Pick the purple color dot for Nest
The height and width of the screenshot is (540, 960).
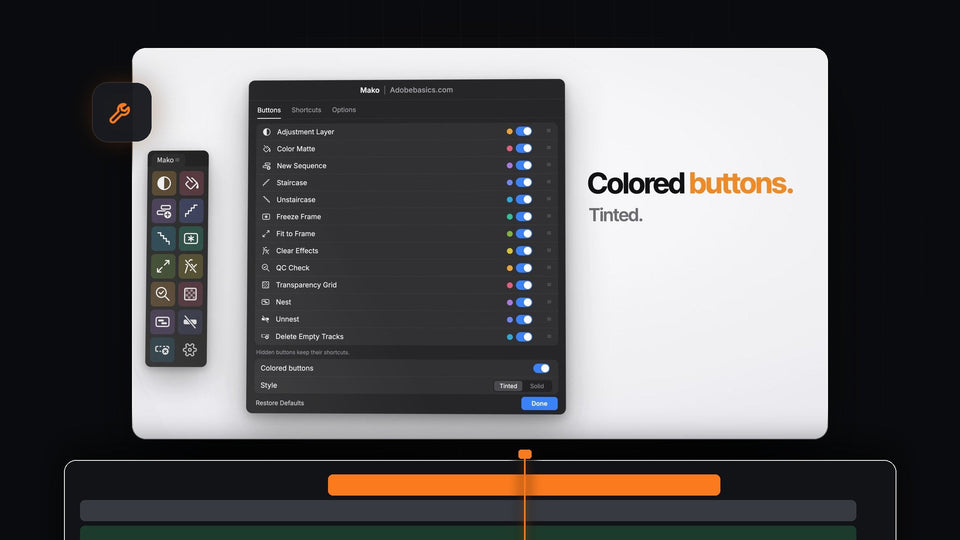click(x=509, y=302)
